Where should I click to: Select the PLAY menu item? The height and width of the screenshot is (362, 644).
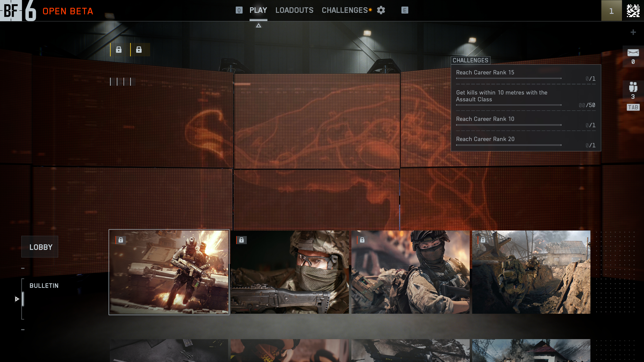[x=258, y=10]
